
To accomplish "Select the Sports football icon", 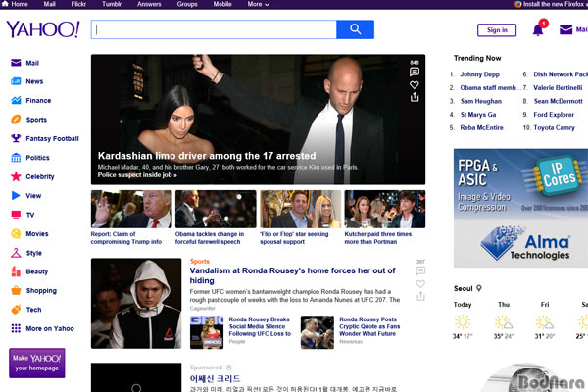I will tap(16, 120).
